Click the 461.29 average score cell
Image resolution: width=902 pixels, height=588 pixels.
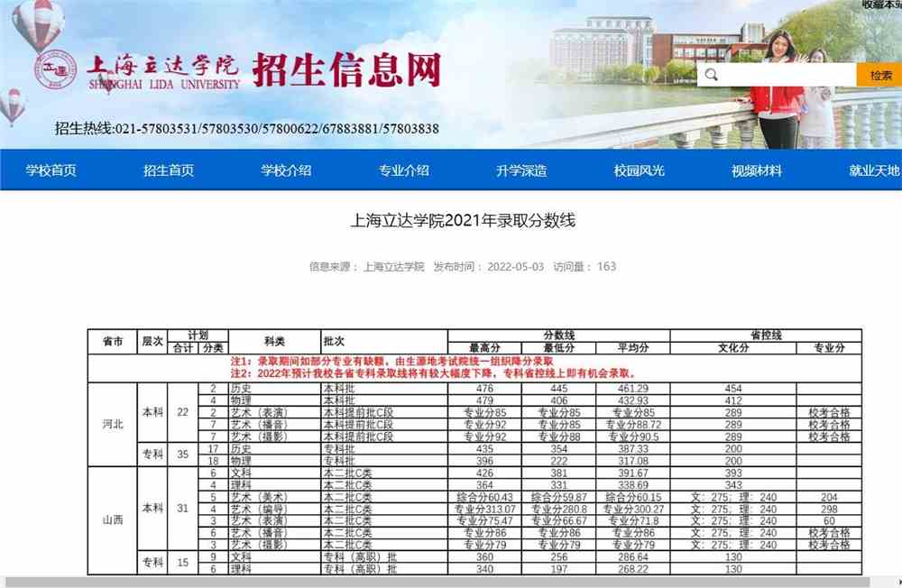[x=633, y=389]
